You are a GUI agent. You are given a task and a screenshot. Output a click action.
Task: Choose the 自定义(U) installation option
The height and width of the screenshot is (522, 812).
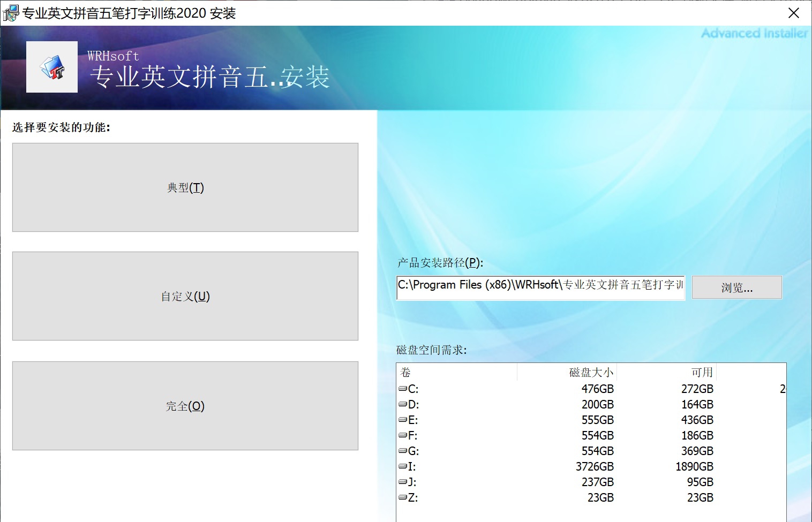coord(185,296)
